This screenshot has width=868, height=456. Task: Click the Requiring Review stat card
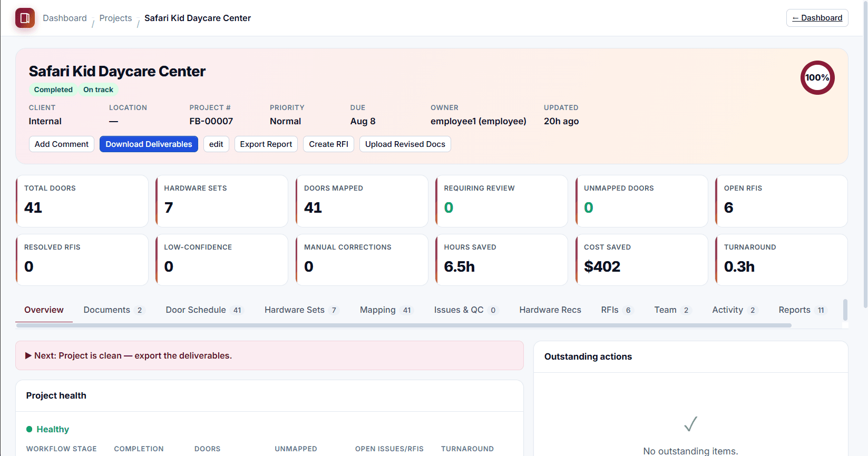pos(502,201)
